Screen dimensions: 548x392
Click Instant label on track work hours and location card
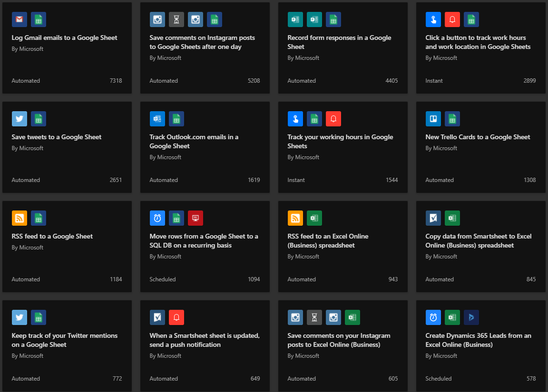(x=434, y=81)
